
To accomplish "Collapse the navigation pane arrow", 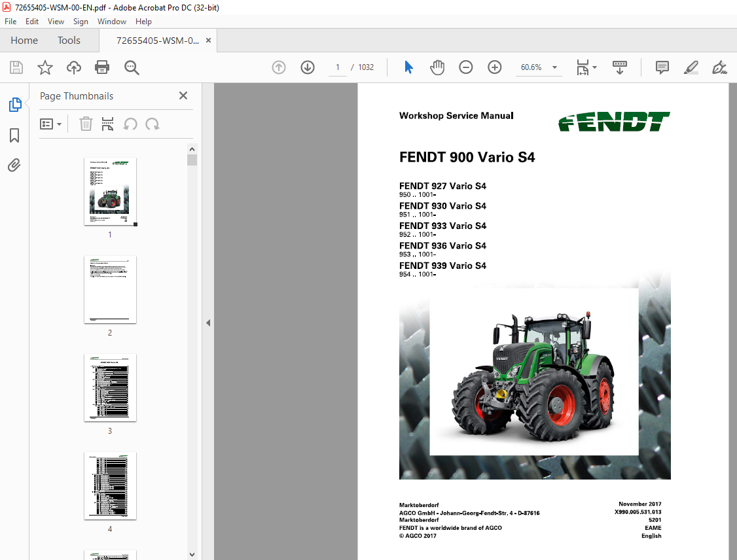I will [208, 323].
